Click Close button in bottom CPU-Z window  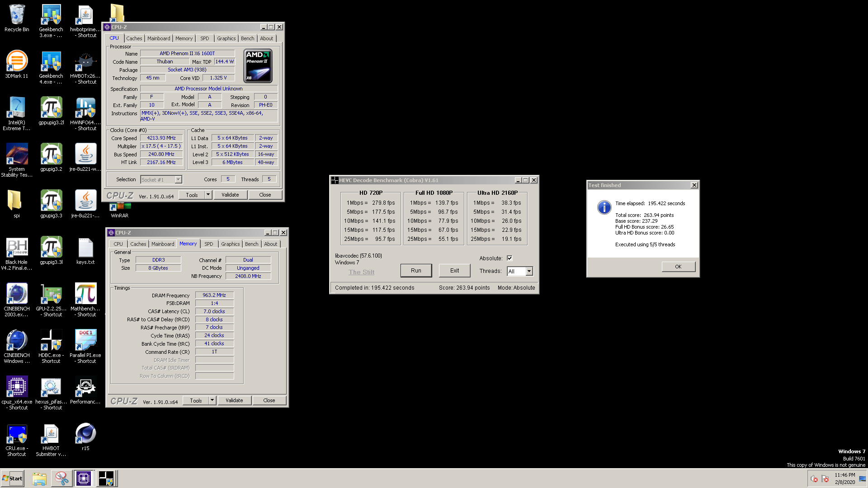point(269,400)
